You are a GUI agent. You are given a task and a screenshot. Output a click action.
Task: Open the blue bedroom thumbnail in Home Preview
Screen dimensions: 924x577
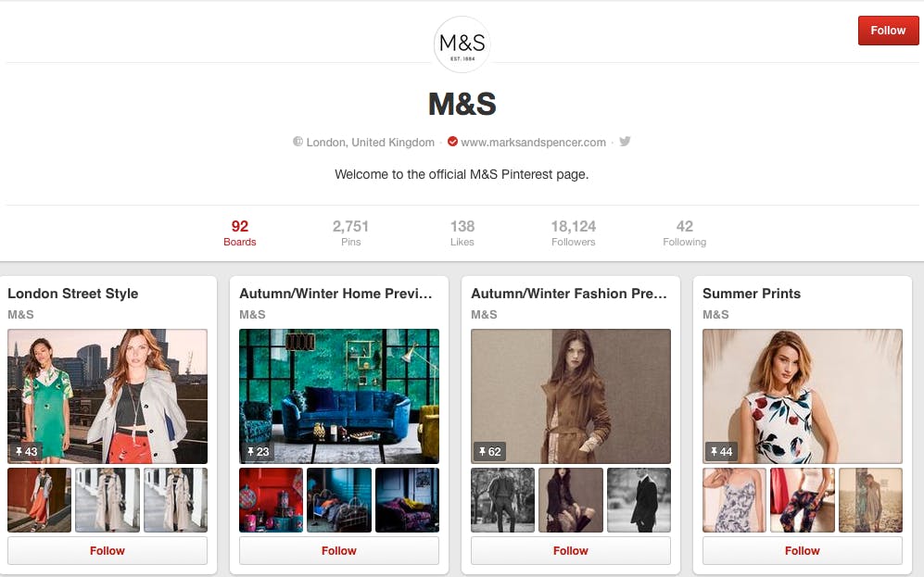point(339,500)
